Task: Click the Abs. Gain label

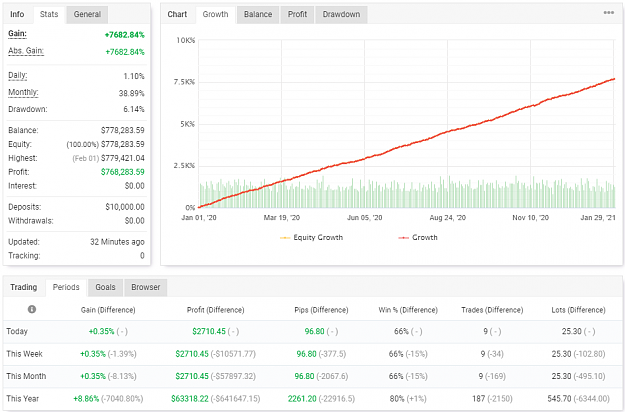Action: pos(26,51)
